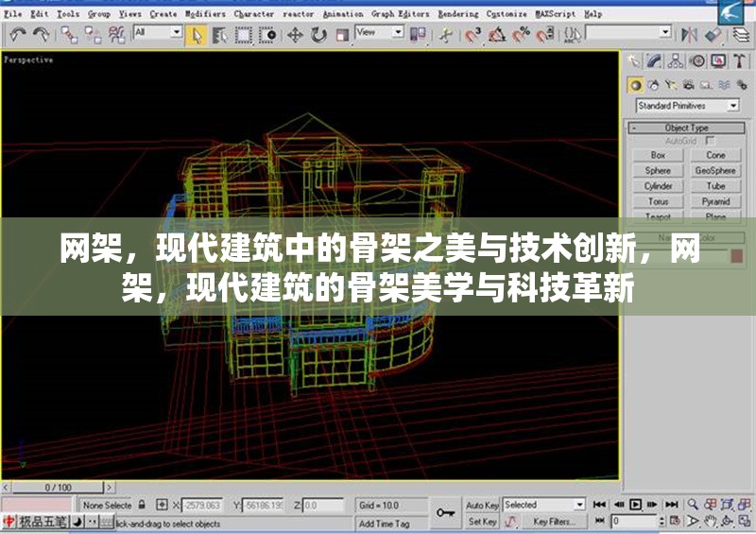
Task: Click the Sphere primitive button
Action: [658, 171]
